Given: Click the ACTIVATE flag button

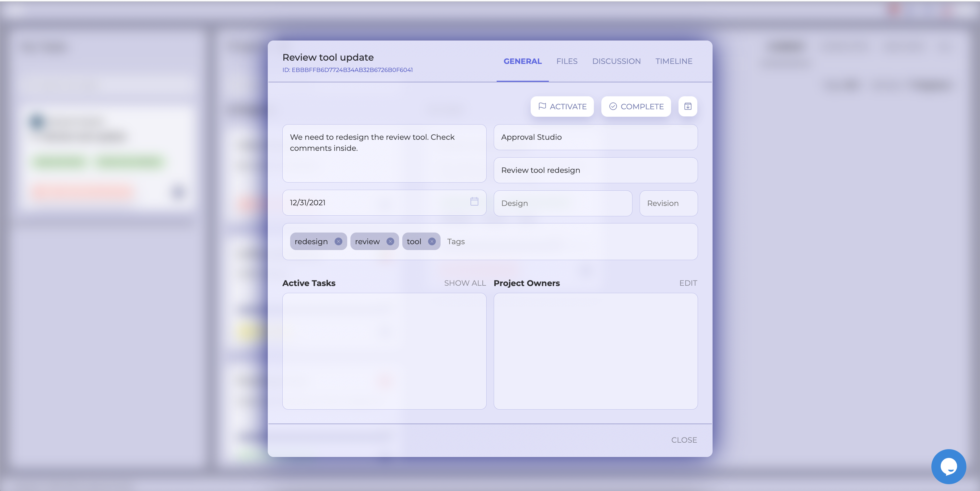Looking at the screenshot, I should click(562, 107).
